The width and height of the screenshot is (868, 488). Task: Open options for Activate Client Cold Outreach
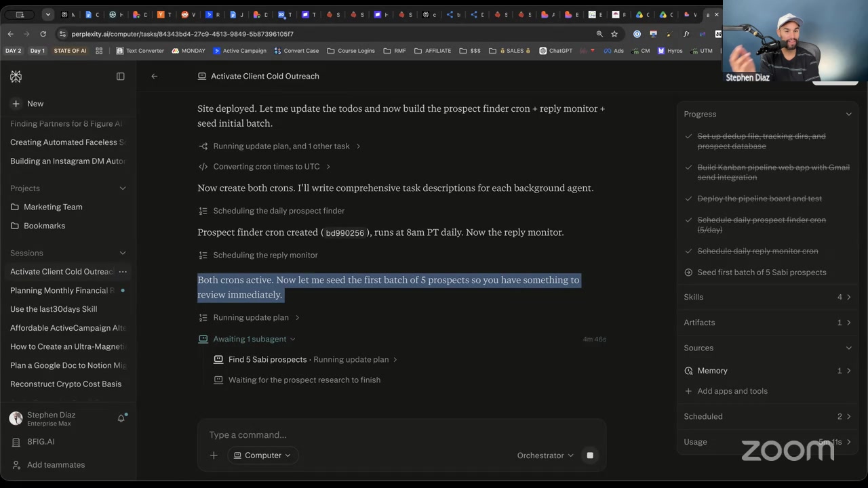tap(123, 272)
